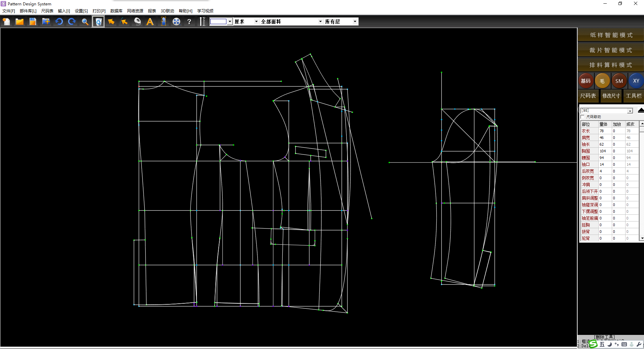Open the [98] size dropdown

630,111
